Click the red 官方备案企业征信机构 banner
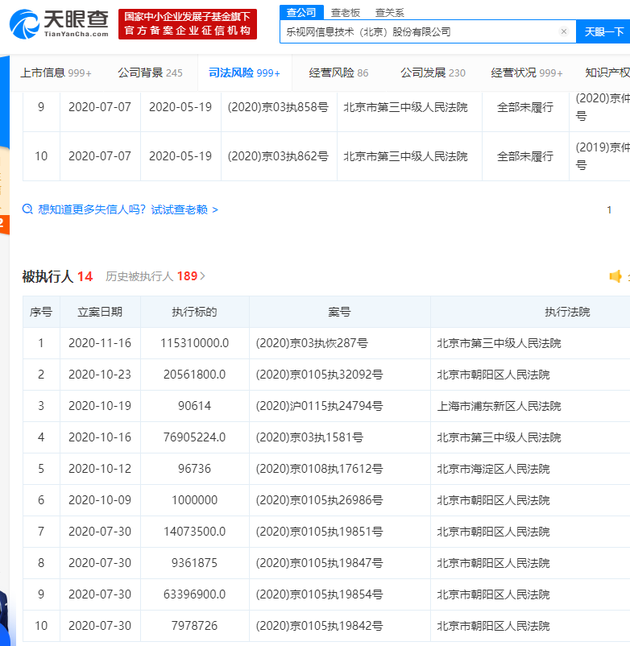The width and height of the screenshot is (630, 646). (x=187, y=24)
